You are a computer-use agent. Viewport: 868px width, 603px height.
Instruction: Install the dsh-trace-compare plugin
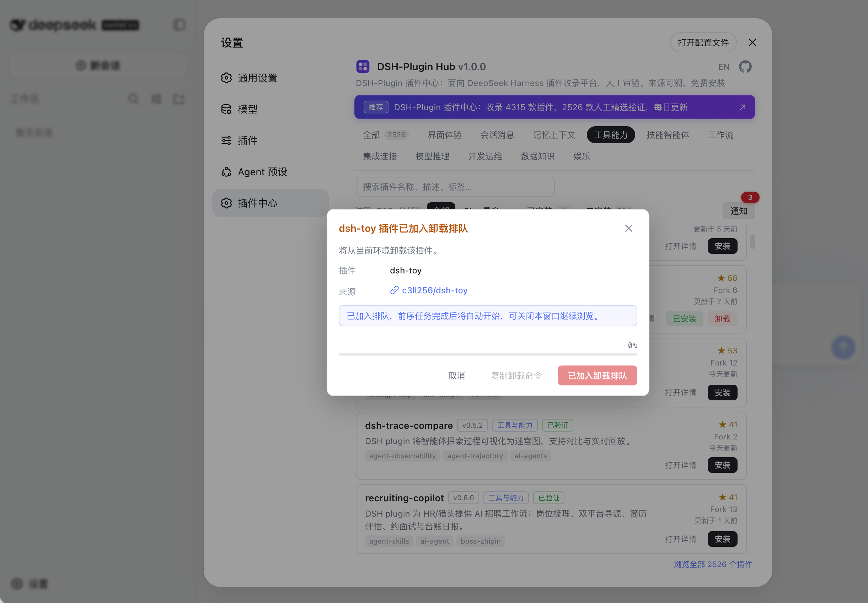[722, 465]
